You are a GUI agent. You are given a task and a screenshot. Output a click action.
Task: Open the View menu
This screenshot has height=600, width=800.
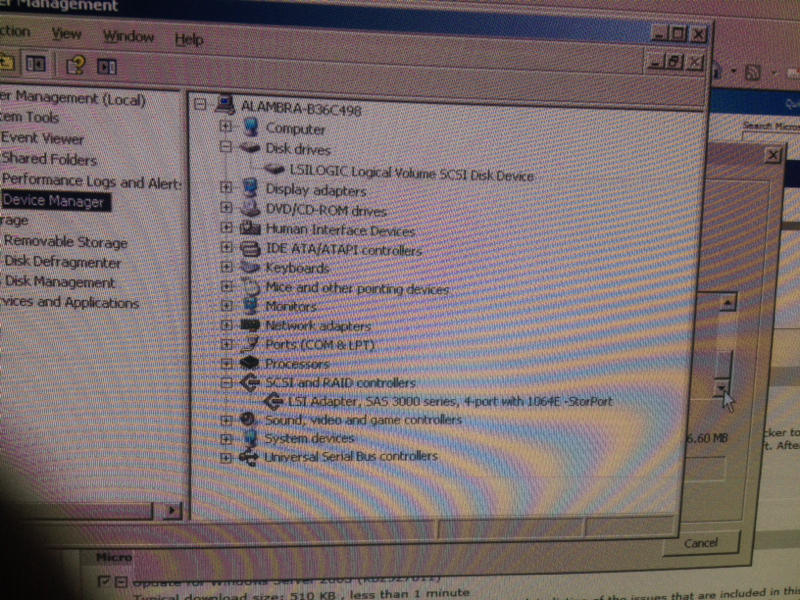point(66,34)
